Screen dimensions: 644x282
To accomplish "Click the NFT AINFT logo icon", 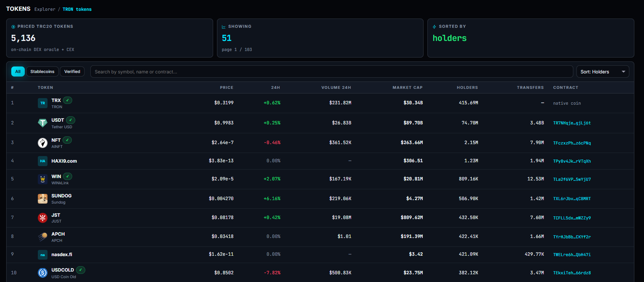I will [42, 143].
